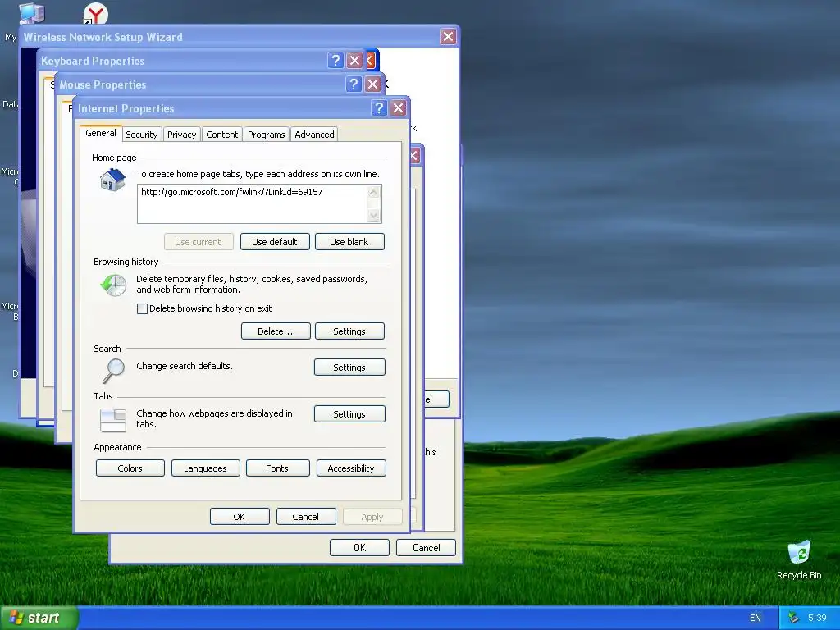The image size is (840, 630).
Task: Switch to the Content tab
Action: coord(221,135)
